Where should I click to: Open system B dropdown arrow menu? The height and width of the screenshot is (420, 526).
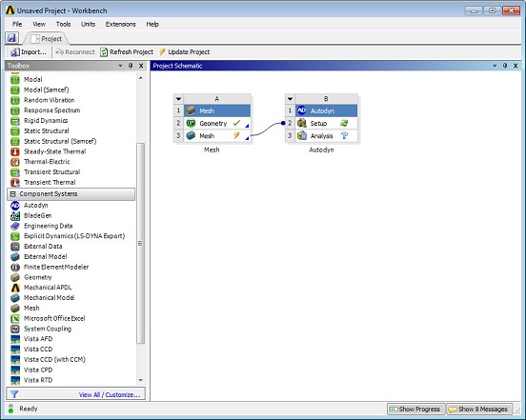[291, 99]
